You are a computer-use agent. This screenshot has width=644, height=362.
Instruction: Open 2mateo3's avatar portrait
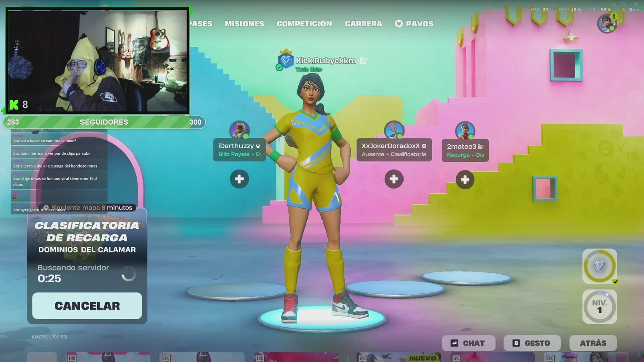coord(465,131)
